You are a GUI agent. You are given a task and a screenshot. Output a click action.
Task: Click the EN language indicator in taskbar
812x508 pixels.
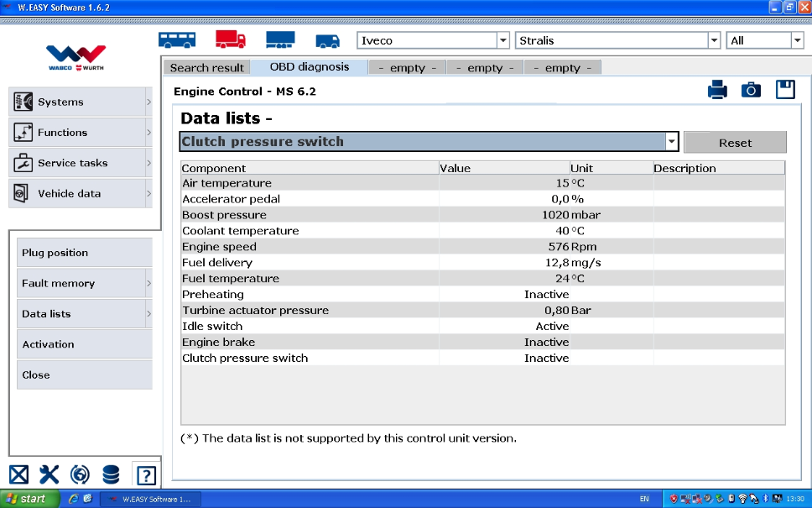click(644, 499)
